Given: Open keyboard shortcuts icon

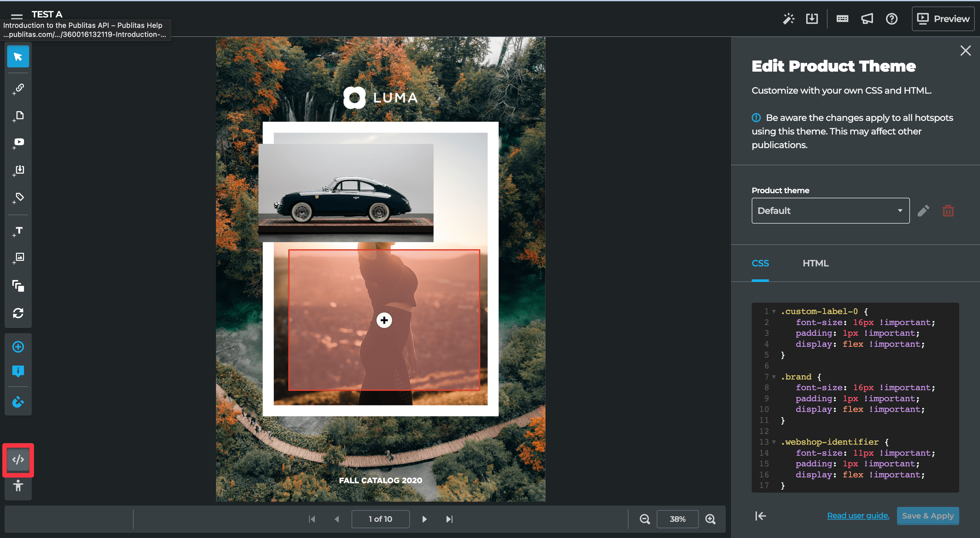Looking at the screenshot, I should click(842, 18).
